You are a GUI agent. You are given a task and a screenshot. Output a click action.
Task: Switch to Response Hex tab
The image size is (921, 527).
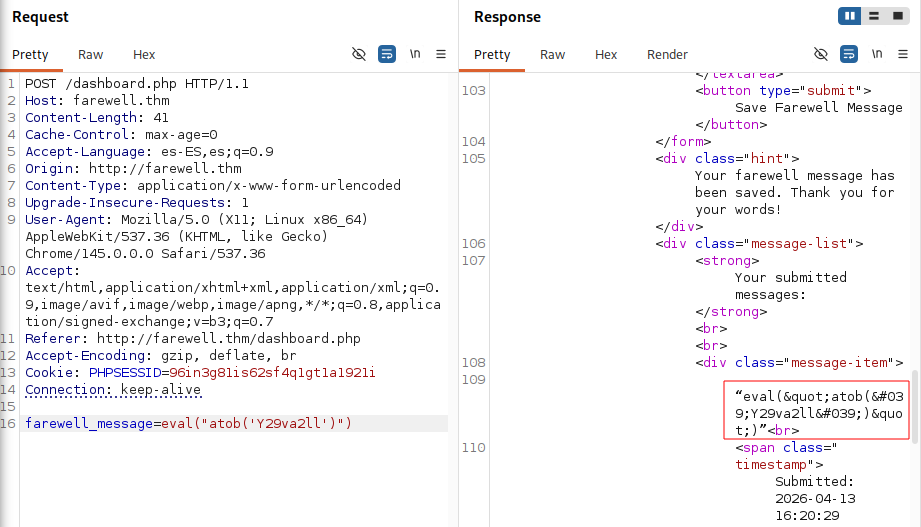tap(606, 55)
